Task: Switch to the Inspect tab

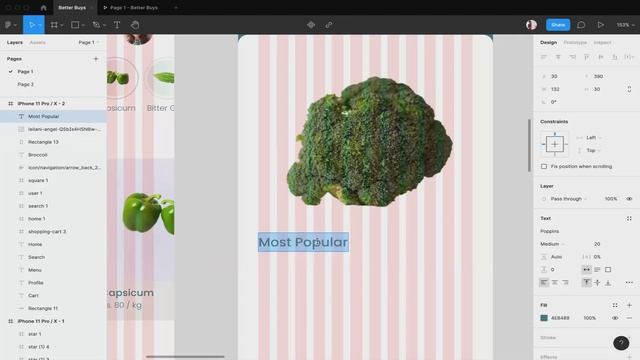Action: (602, 42)
